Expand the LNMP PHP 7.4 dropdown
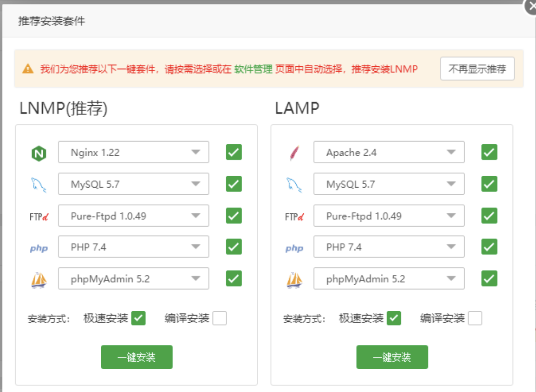536x392 pixels. point(133,247)
